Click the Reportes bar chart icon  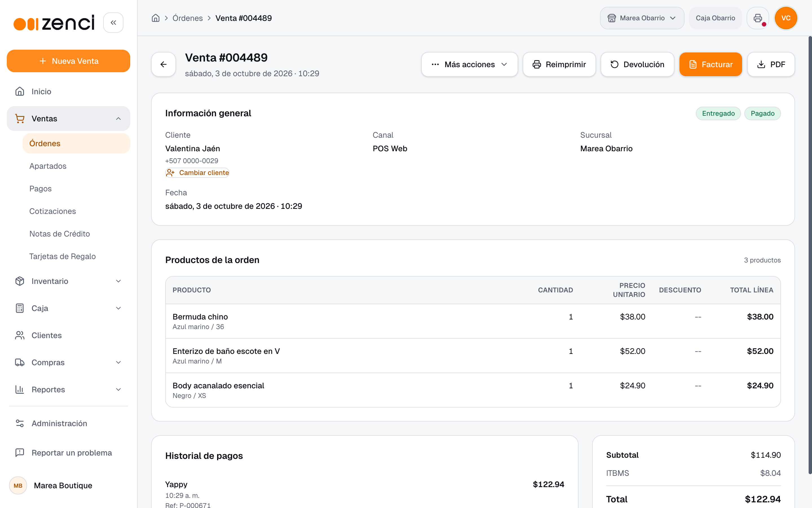[20, 389]
